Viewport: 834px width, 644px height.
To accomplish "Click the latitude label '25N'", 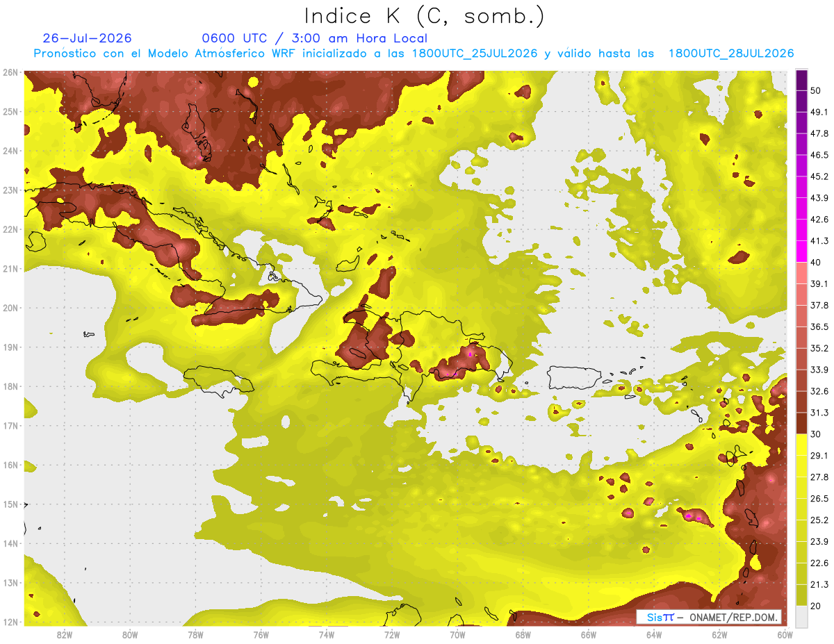I will pos(10,111).
